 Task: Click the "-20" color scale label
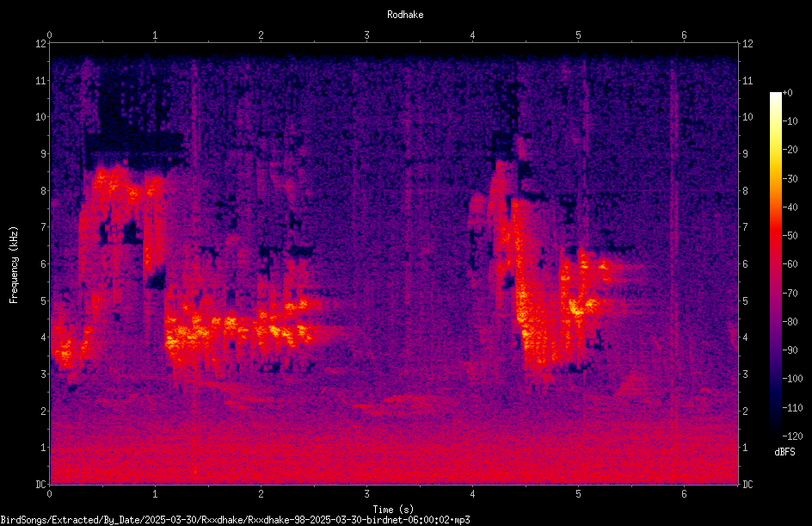coord(790,150)
